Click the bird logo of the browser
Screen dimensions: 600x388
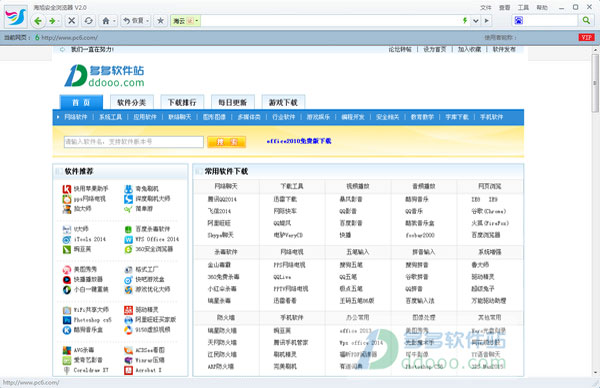pyautogui.click(x=16, y=16)
